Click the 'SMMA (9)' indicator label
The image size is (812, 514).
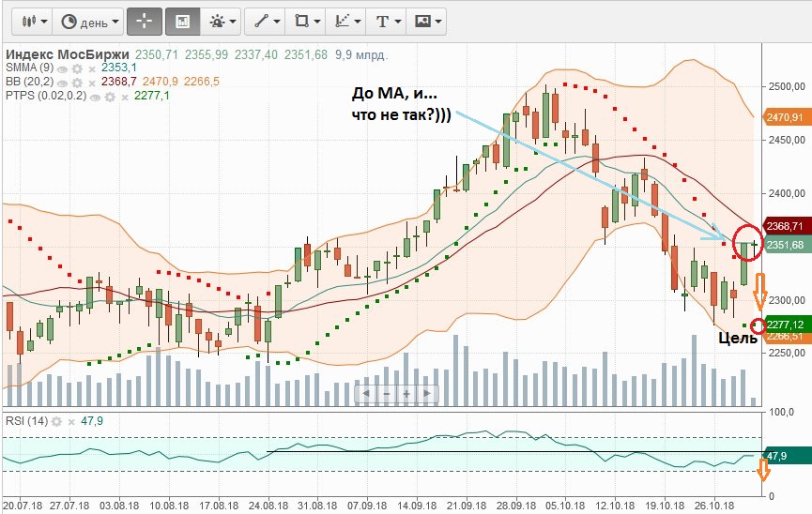tap(29, 68)
